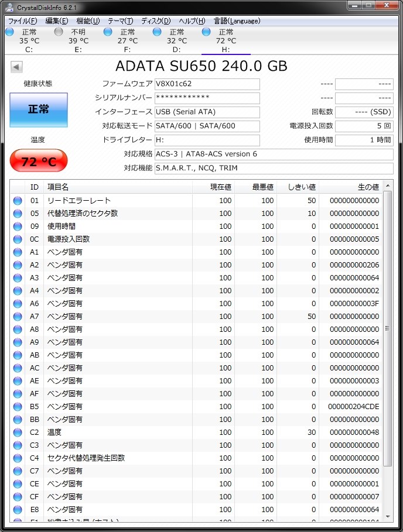Go to previous disk with left arrow

click(x=16, y=67)
